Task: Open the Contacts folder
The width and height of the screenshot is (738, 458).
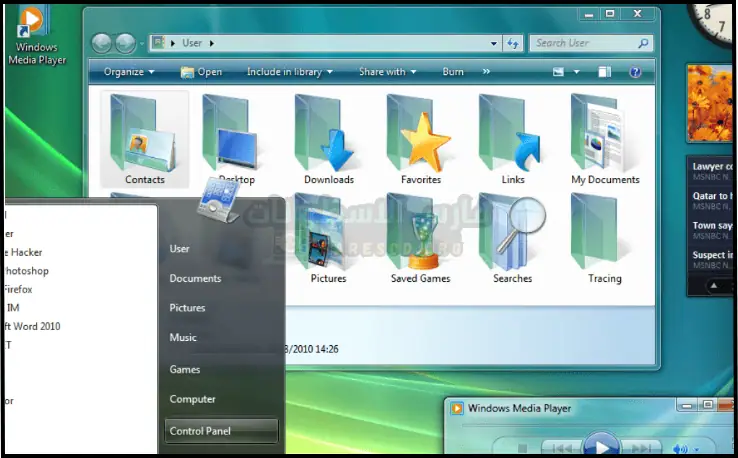Action: pos(144,140)
